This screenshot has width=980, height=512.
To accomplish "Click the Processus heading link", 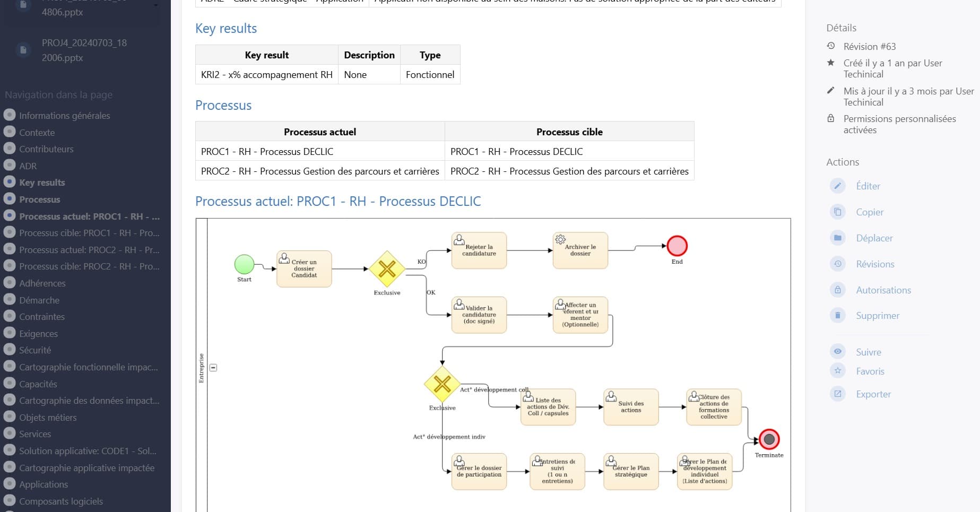I will (223, 105).
